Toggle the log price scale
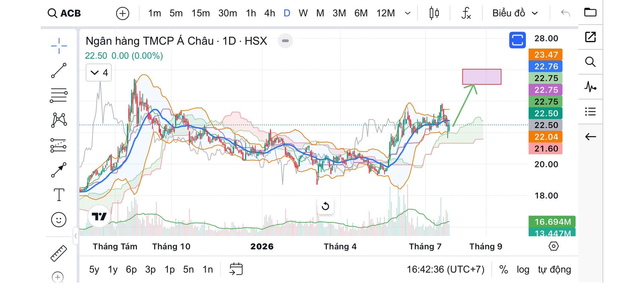Viewport: 644px width, 297px height. (x=523, y=270)
